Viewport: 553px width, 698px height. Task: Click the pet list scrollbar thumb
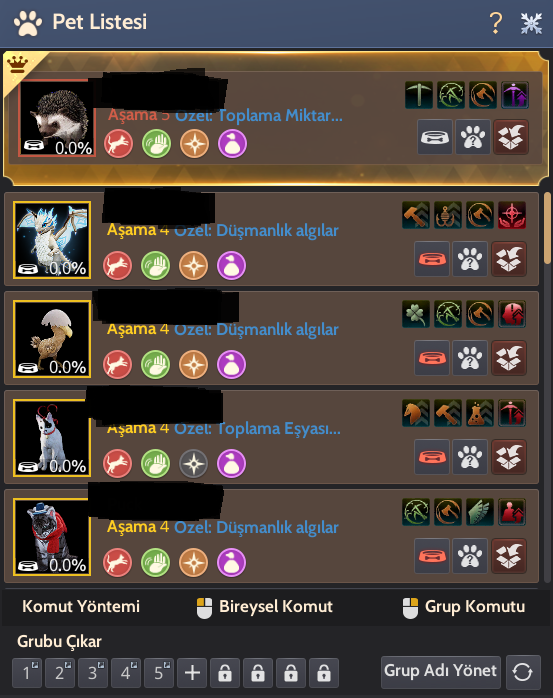point(547,228)
